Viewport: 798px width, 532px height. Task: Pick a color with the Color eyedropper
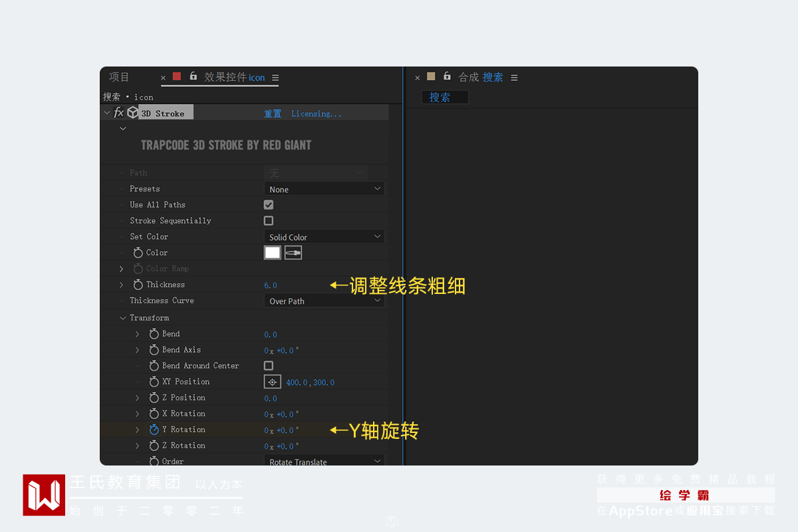click(x=293, y=253)
